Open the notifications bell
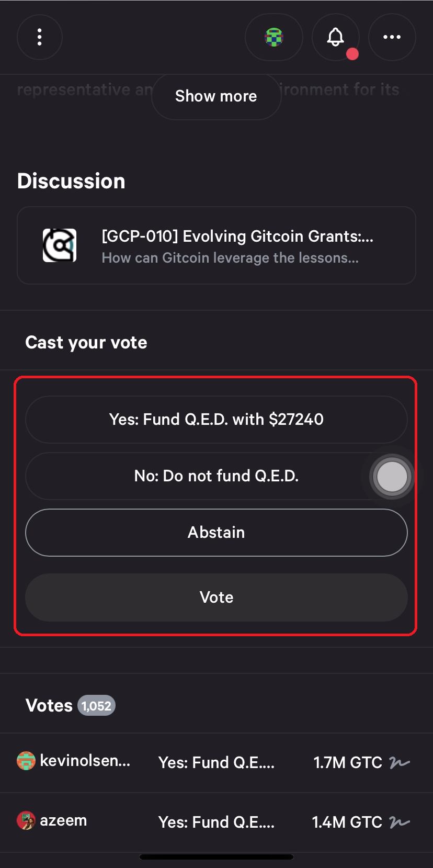 (336, 37)
